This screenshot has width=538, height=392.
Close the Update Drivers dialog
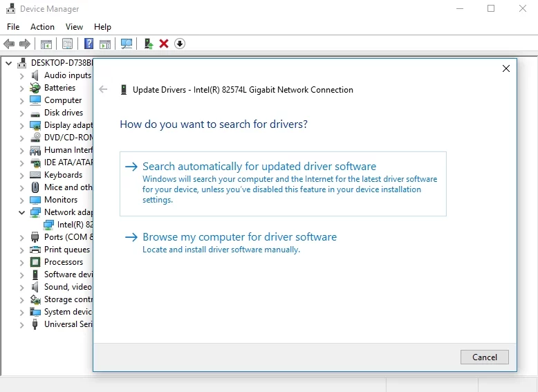(506, 68)
